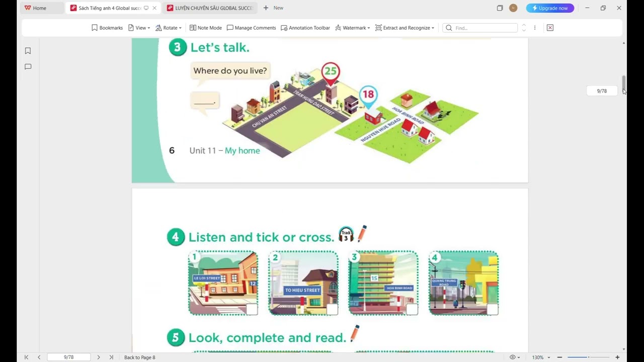Open the eye protection view dropdown

[515, 357]
